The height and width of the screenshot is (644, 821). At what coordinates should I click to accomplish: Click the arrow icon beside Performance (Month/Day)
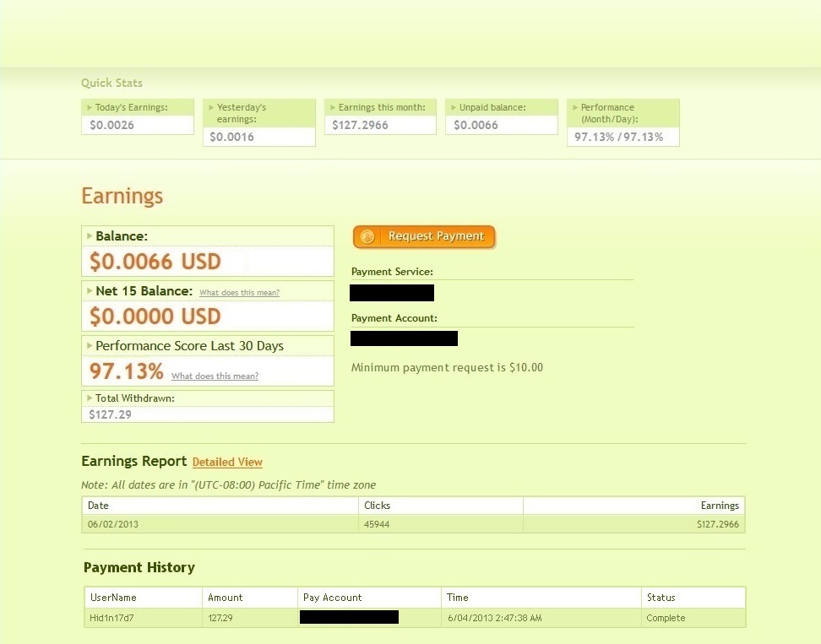pos(575,107)
